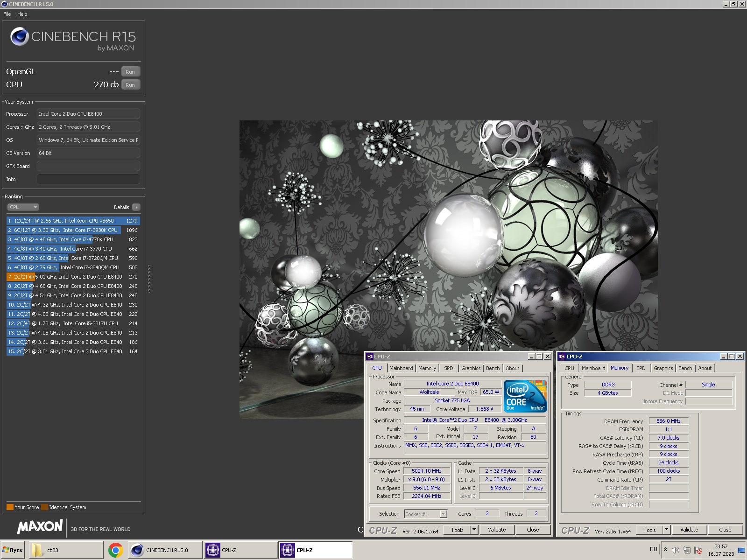Select the CPU tab in the right CPU-Z
The width and height of the screenshot is (747, 560).
click(569, 368)
